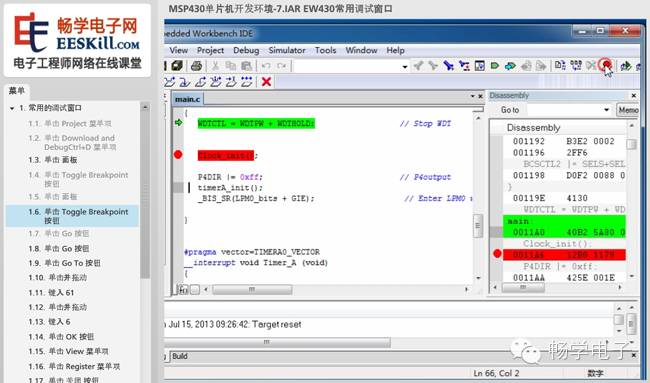Click the Run to Cursor debug icon
This screenshot has width=650, height=383.
231,82
